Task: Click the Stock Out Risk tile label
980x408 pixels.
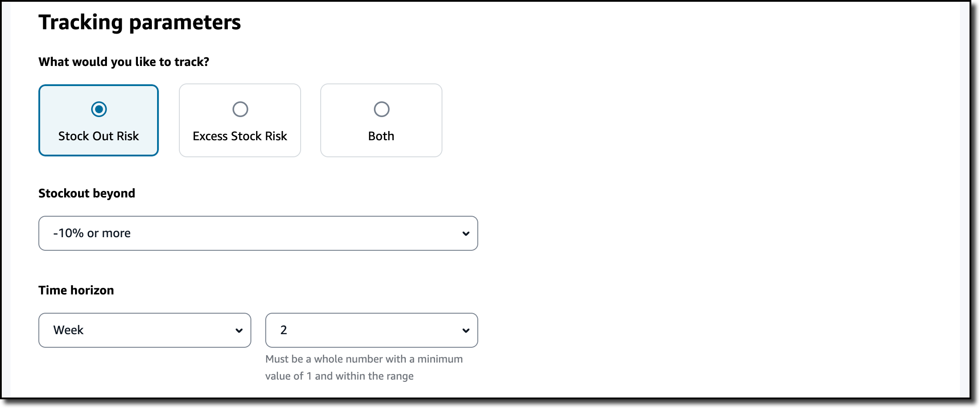Action: click(99, 136)
